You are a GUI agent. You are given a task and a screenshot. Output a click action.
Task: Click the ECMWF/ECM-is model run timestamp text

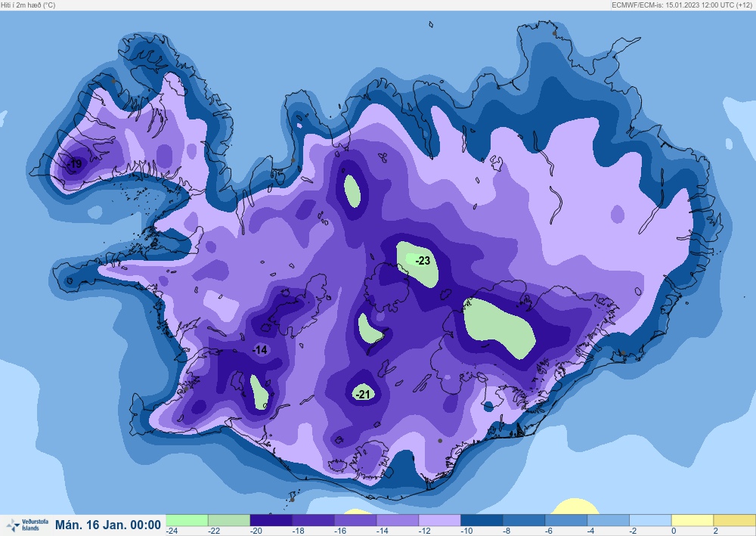(x=683, y=5)
